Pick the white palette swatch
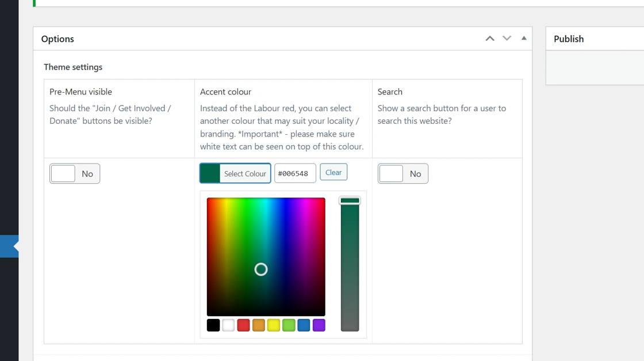This screenshot has width=644, height=361. coord(228,325)
